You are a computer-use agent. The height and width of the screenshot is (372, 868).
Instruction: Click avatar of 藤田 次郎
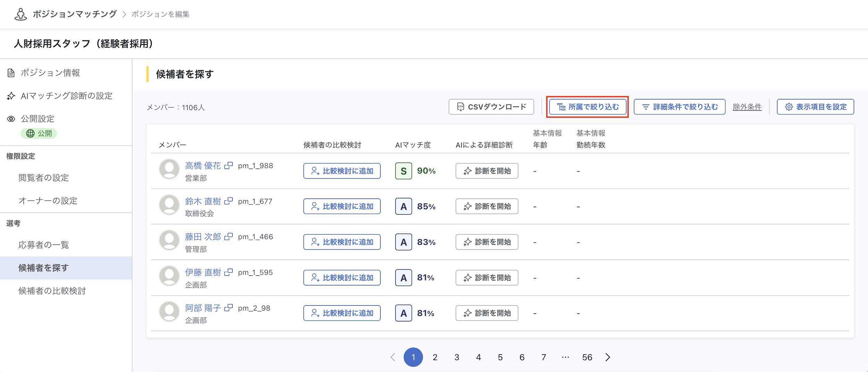[169, 240]
